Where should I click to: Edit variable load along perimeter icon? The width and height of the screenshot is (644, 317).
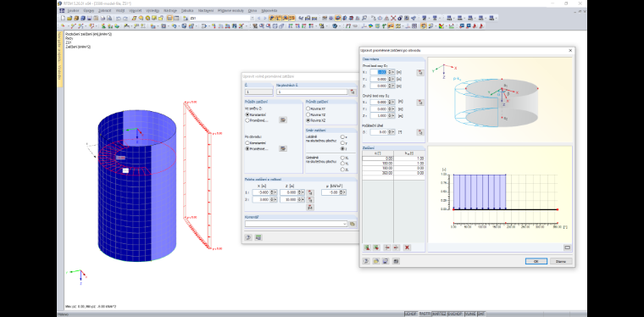(282, 148)
